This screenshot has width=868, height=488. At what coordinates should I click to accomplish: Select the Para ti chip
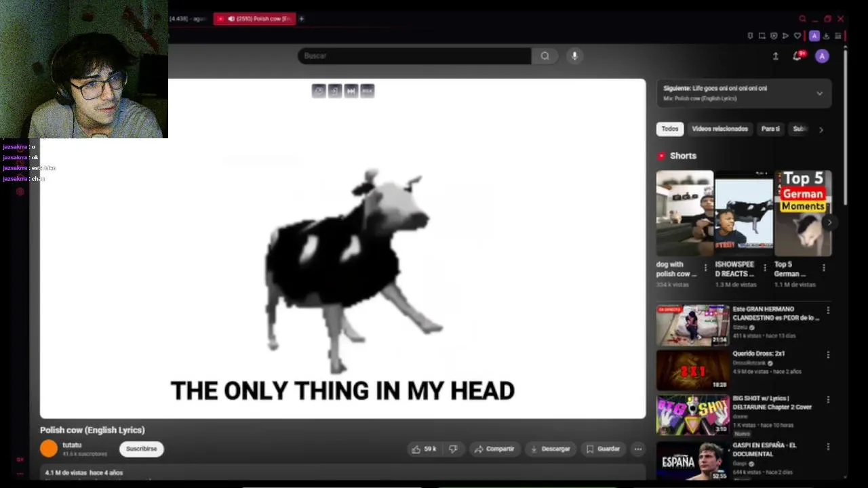pos(770,129)
